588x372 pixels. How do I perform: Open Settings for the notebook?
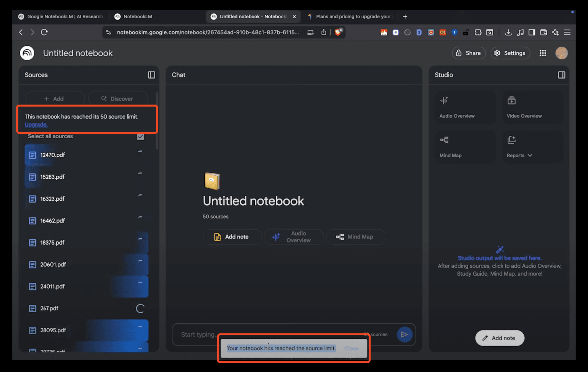pos(510,53)
